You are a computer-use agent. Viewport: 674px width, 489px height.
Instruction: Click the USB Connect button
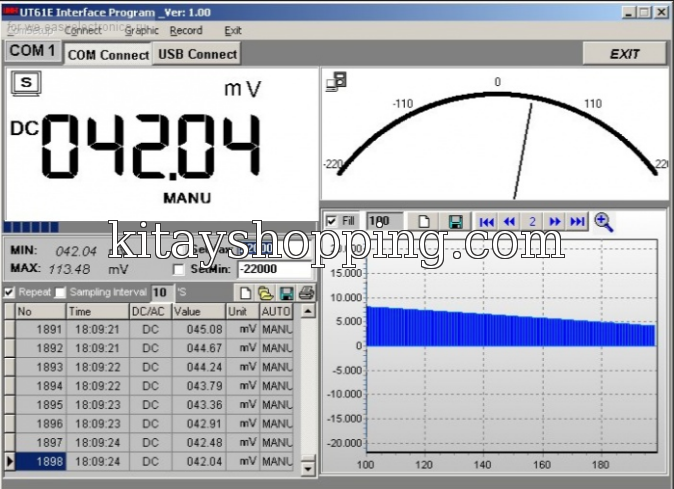[197, 54]
